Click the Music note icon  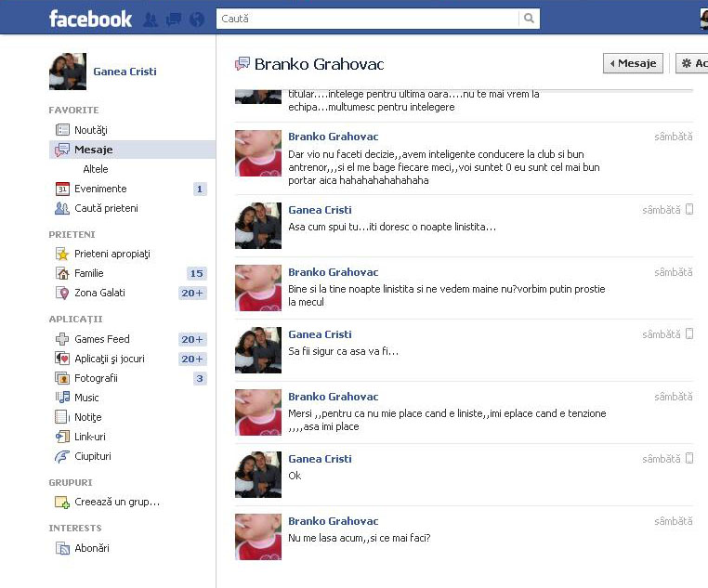[62, 398]
